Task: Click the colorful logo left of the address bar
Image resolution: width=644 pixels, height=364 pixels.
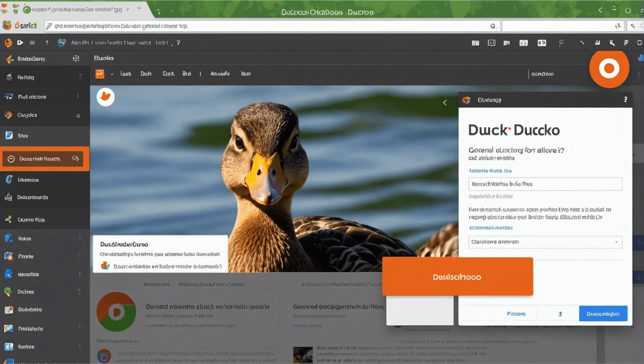Action: [7, 26]
